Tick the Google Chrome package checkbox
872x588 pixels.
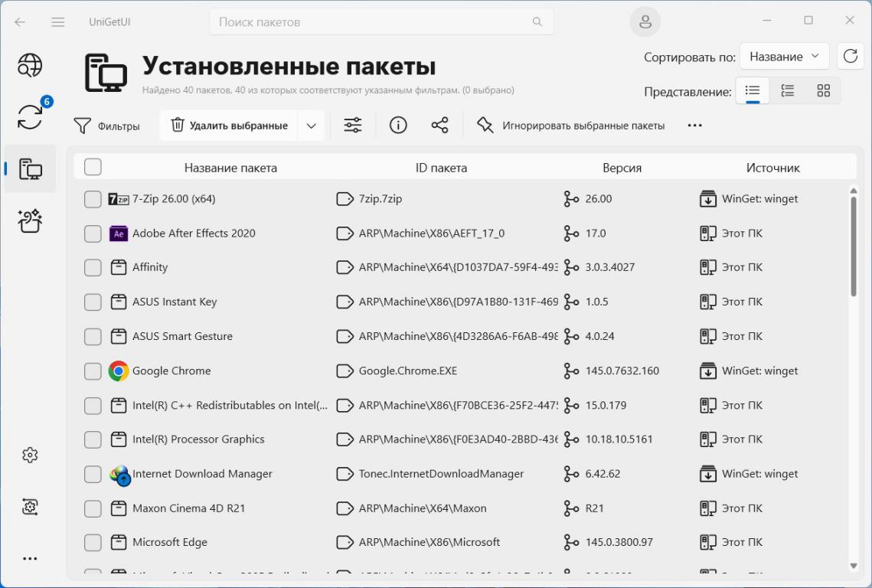click(x=93, y=371)
